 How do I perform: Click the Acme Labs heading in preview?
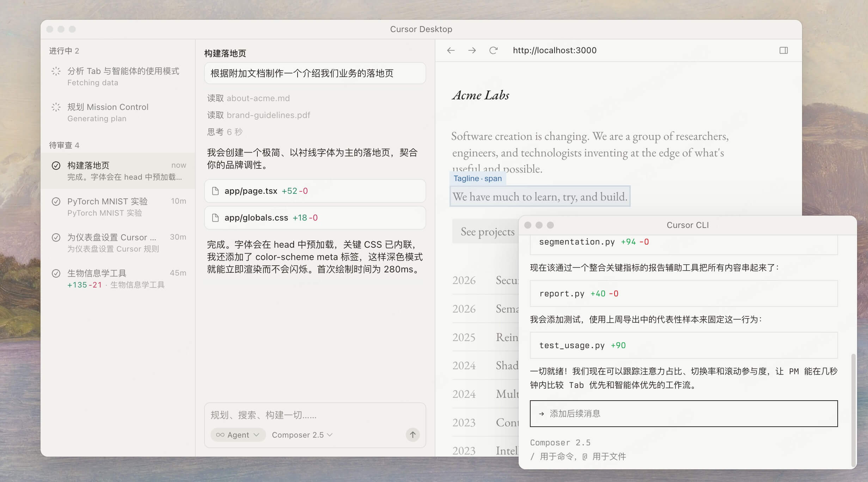(x=481, y=95)
